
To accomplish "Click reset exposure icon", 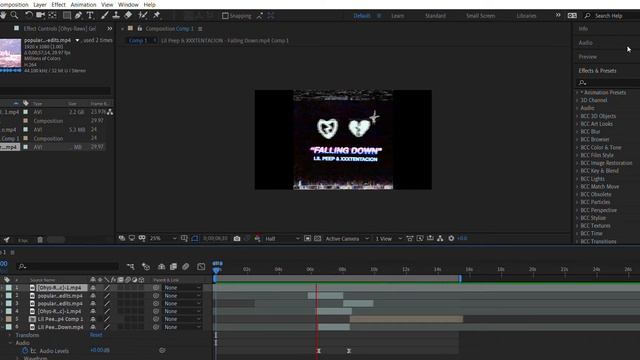I will tap(451, 238).
